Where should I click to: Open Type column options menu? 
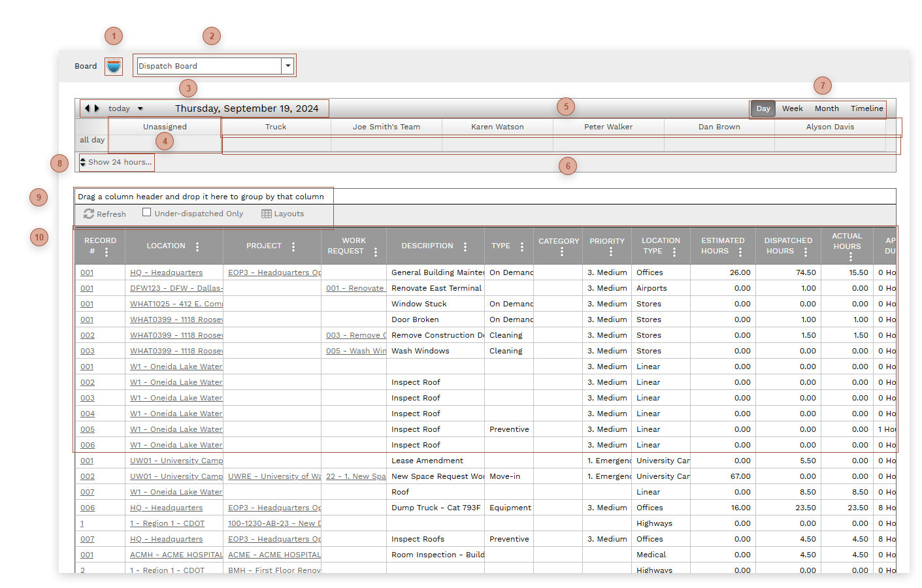(522, 246)
